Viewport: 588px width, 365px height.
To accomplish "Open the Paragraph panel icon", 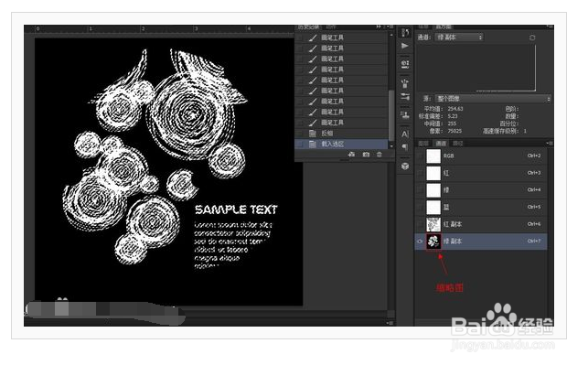I will 405,146.
